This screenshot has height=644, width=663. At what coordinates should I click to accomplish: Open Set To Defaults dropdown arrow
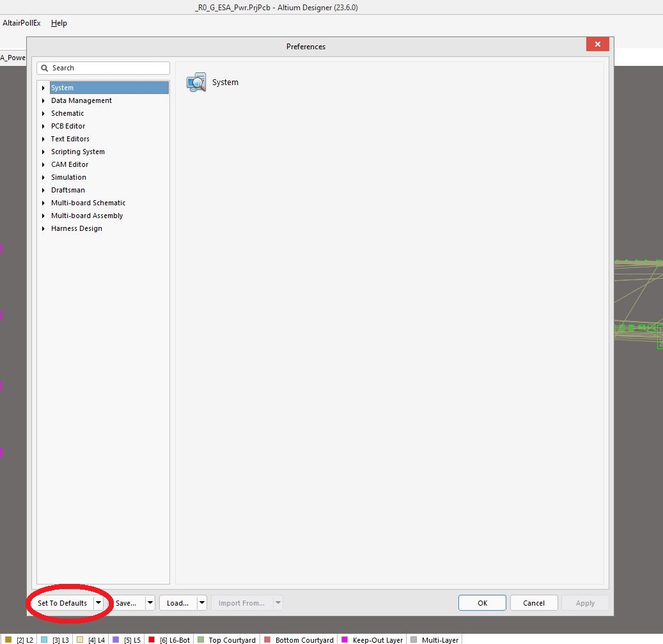[98, 603]
